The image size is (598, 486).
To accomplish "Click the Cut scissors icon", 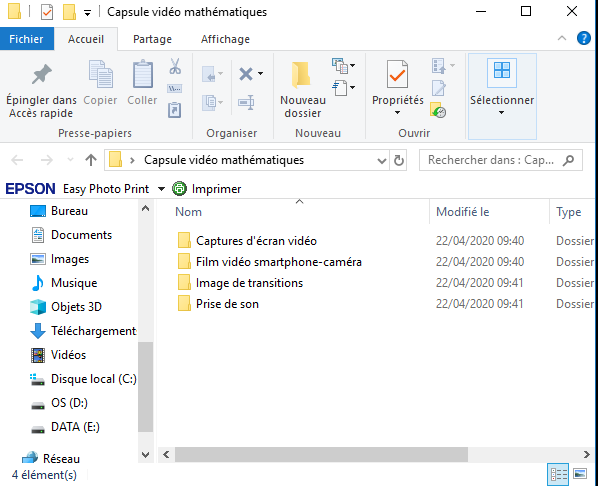I will [175, 66].
